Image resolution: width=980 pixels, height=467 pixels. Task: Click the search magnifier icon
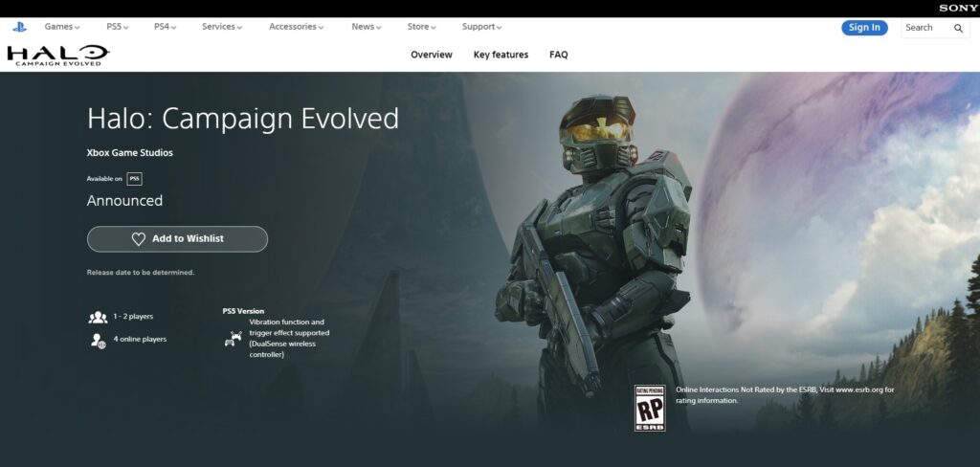(x=958, y=29)
